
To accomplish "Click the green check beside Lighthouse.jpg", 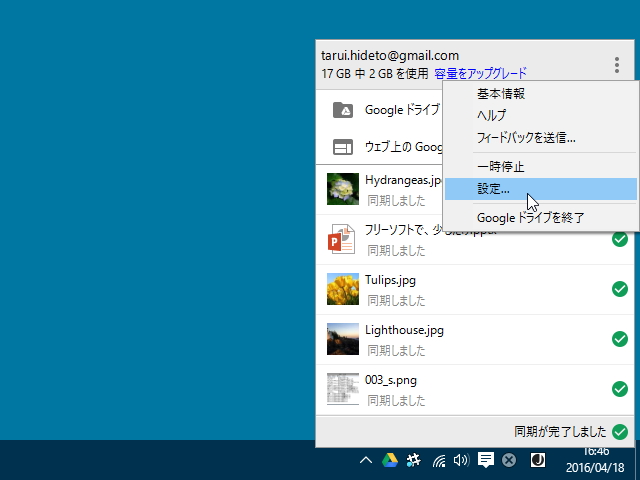I will pyautogui.click(x=620, y=339).
